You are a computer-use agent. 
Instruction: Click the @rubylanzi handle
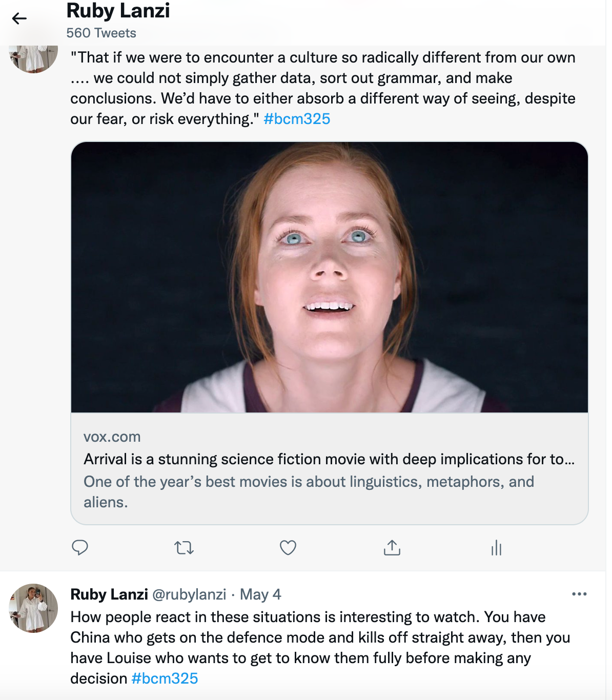point(189,594)
